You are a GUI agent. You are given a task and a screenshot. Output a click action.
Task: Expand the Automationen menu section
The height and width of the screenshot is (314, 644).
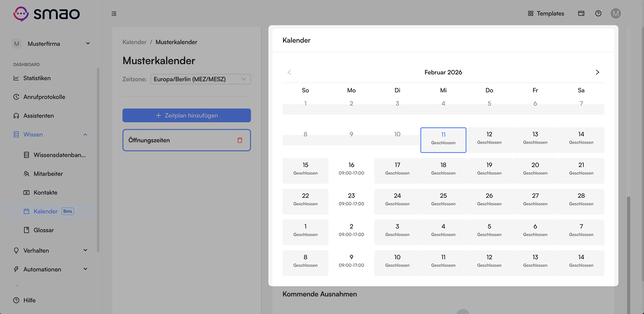(x=50, y=269)
